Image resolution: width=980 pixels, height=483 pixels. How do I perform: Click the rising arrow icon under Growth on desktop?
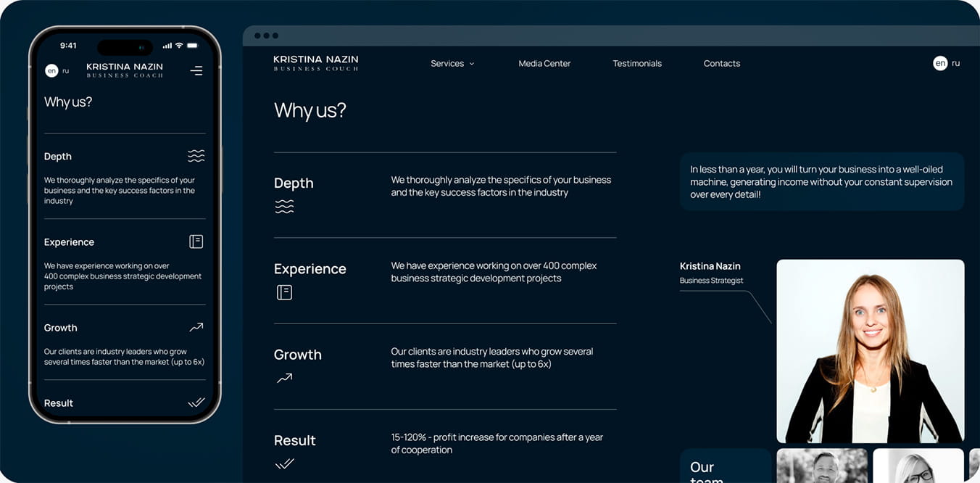coord(284,378)
